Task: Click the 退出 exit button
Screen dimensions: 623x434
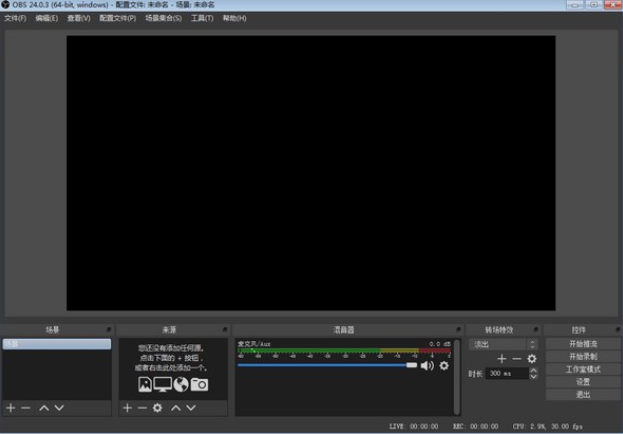Action: point(583,395)
